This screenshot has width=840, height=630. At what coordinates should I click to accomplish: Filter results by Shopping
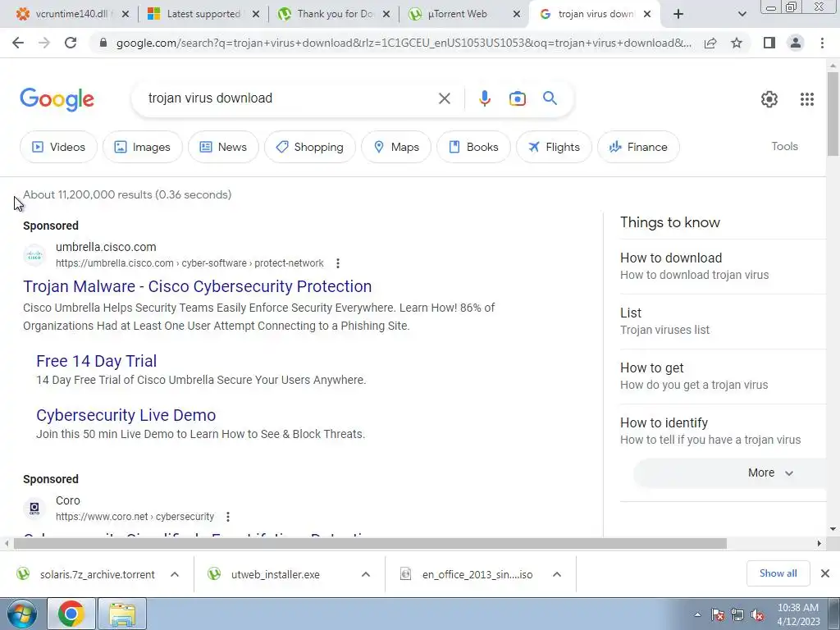309,147
